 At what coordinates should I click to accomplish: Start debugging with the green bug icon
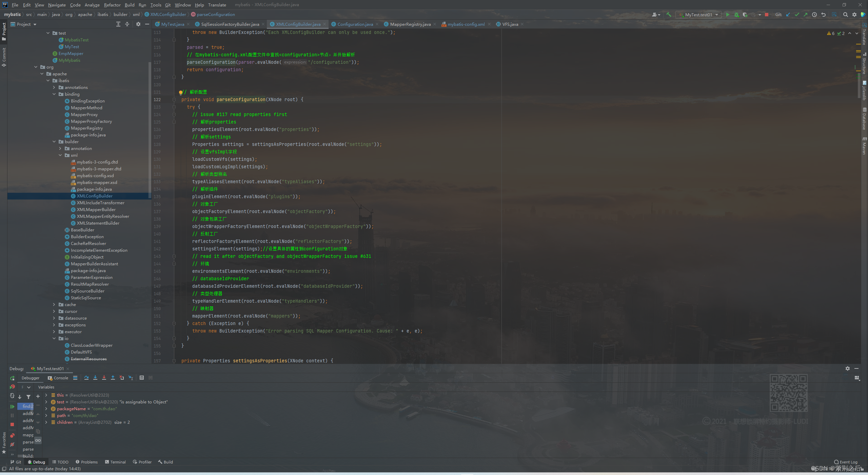(736, 15)
